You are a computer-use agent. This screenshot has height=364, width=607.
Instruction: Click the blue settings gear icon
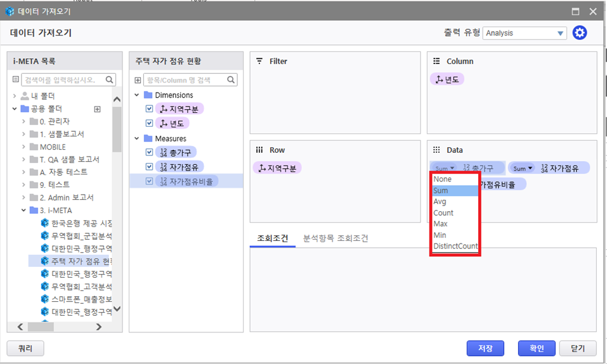click(579, 33)
